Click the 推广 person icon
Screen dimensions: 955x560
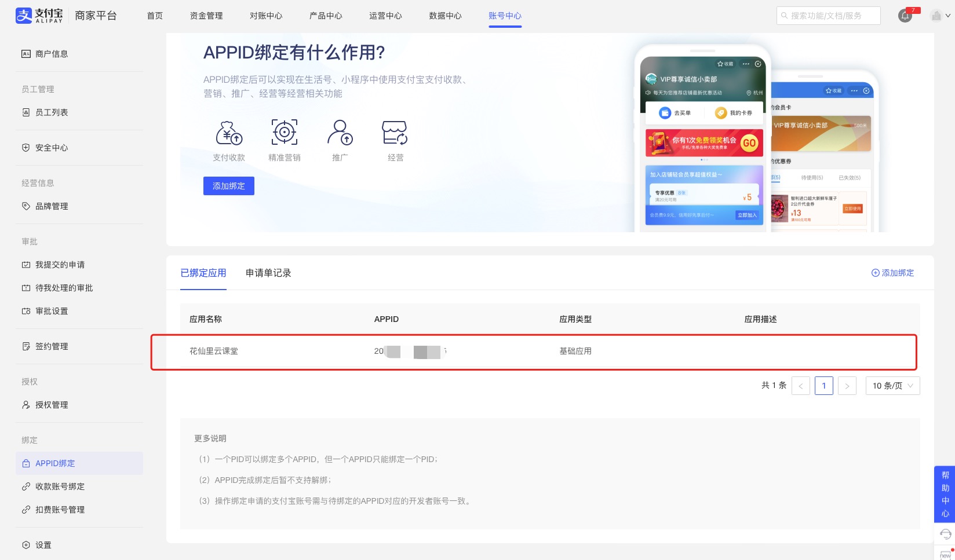coord(340,133)
